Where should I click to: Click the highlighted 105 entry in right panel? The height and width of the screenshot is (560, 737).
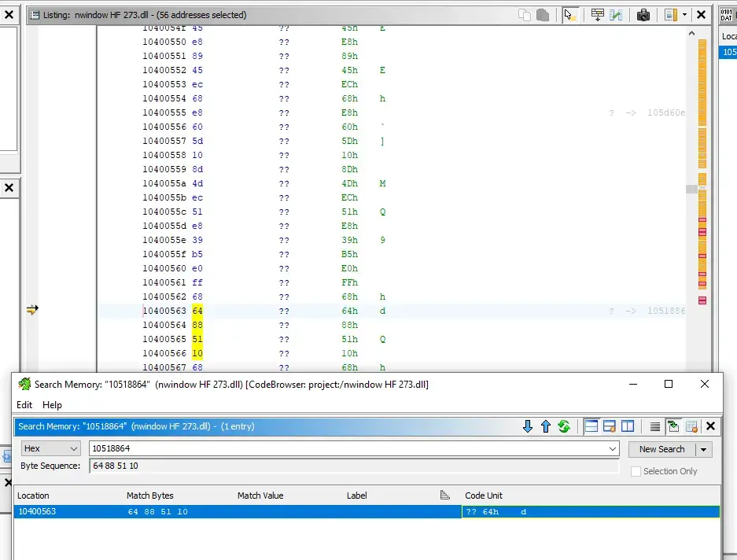728,52
